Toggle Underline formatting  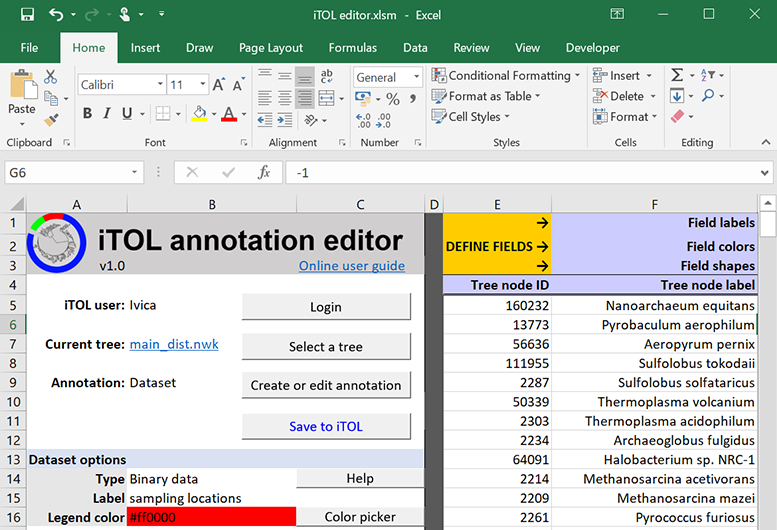click(127, 113)
